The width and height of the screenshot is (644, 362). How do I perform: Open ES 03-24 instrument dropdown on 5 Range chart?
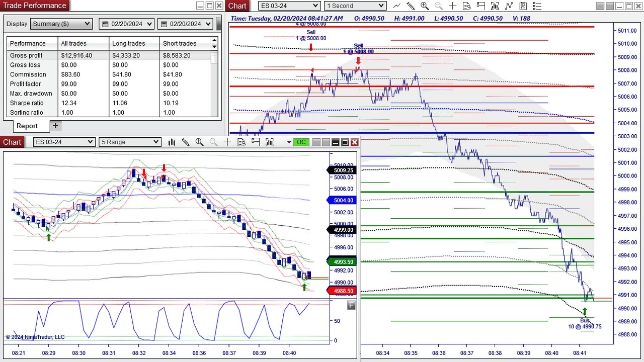click(64, 142)
